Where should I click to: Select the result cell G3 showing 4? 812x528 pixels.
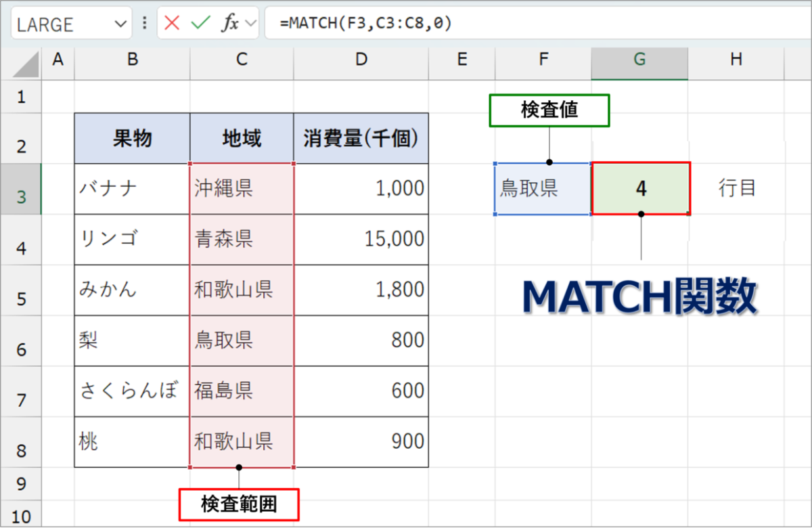click(x=639, y=189)
